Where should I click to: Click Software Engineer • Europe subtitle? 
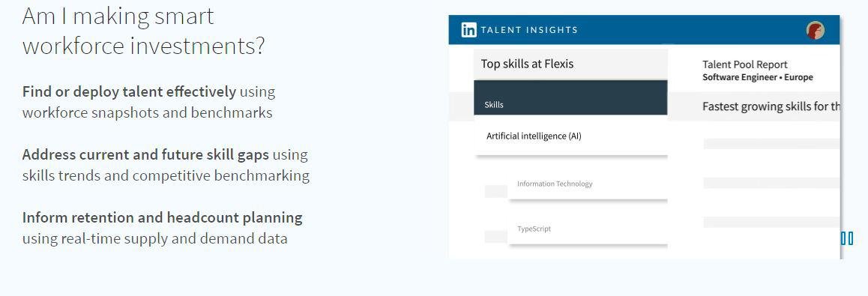[757, 77]
